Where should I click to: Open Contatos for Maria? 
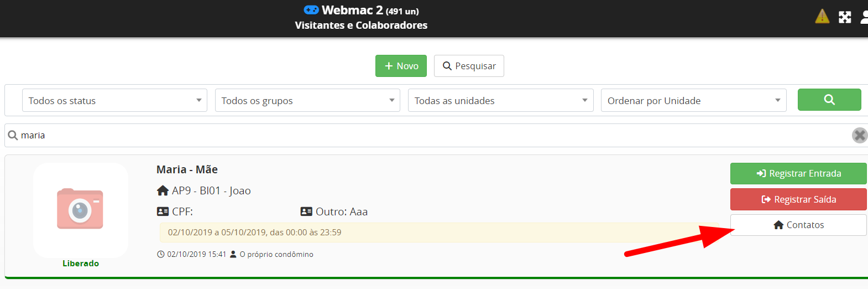(798, 225)
